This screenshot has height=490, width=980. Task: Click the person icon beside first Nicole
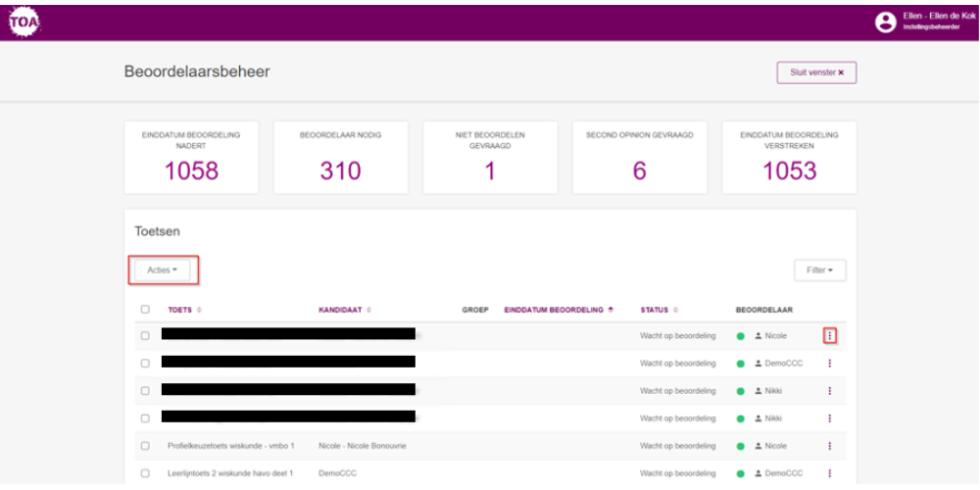point(759,335)
